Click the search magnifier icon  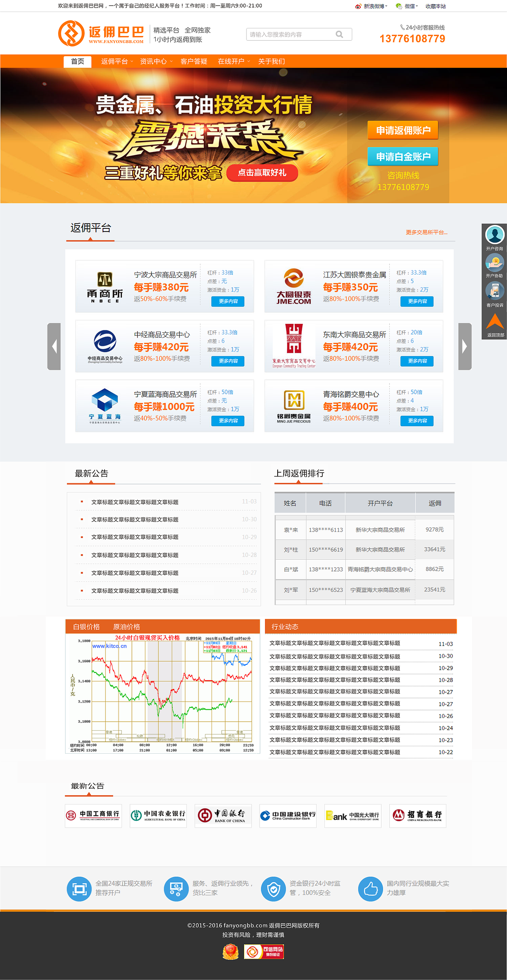[x=339, y=34]
